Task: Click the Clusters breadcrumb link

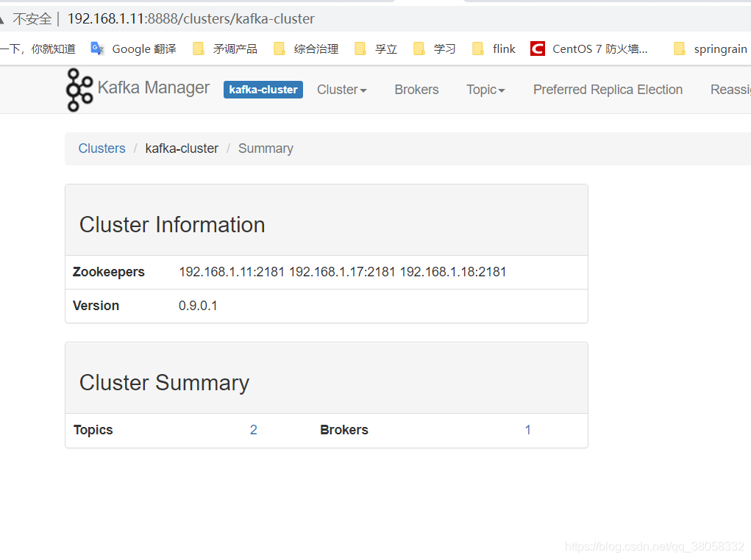Action: 102,148
